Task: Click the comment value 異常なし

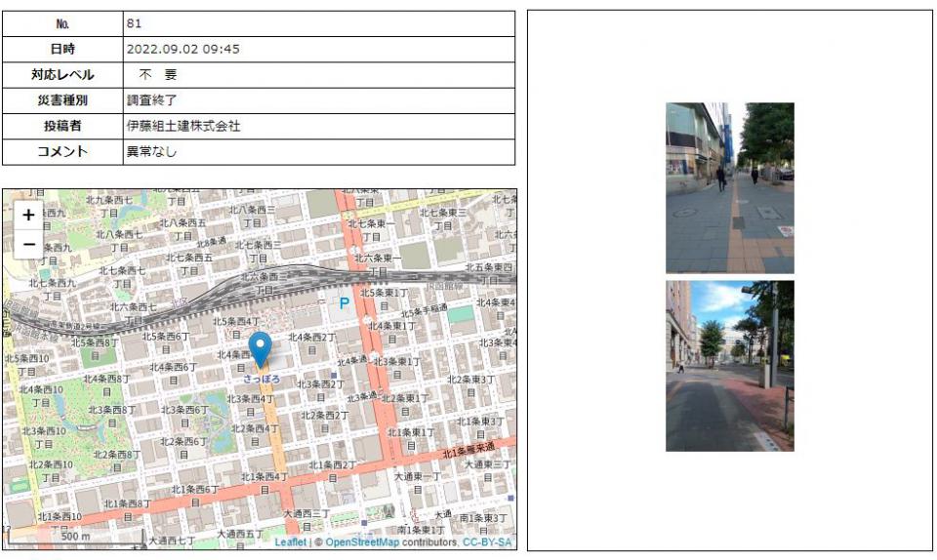Action: (x=151, y=151)
